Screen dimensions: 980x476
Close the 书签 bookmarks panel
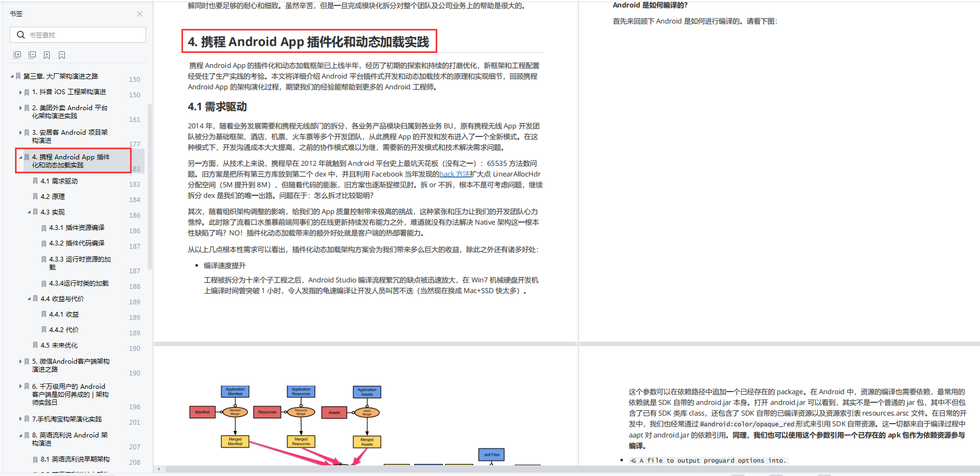pyautogui.click(x=140, y=14)
